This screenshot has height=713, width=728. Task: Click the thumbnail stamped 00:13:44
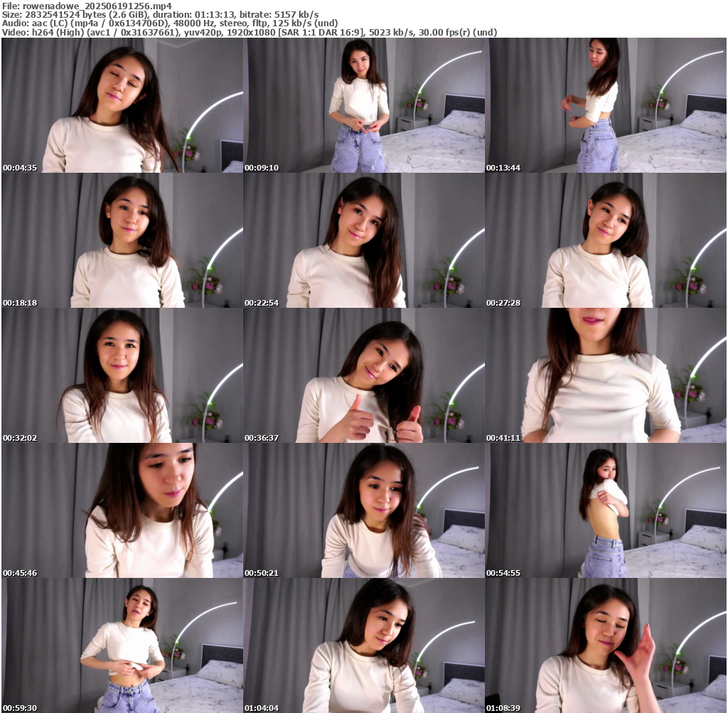pos(606,105)
